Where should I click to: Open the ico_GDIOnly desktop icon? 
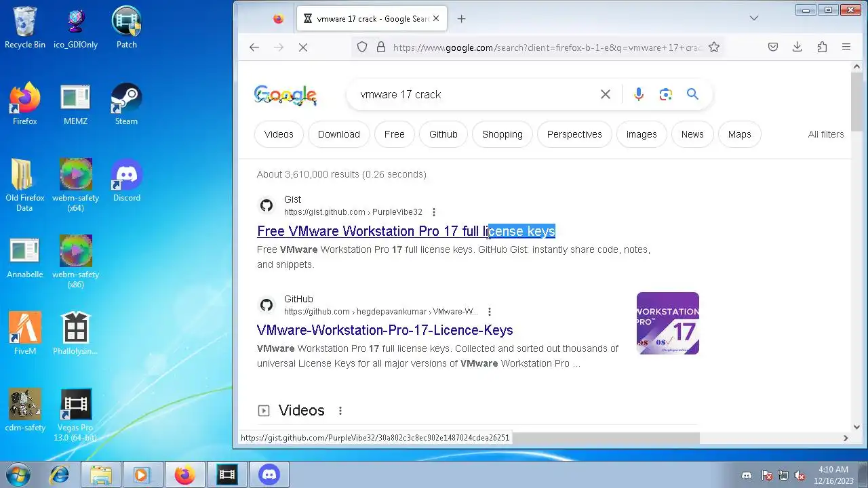pos(76,27)
